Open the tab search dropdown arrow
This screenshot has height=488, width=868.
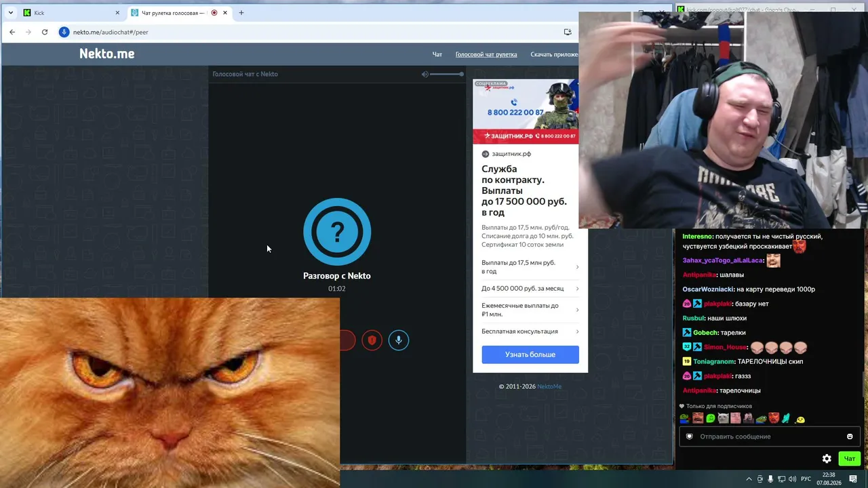11,13
